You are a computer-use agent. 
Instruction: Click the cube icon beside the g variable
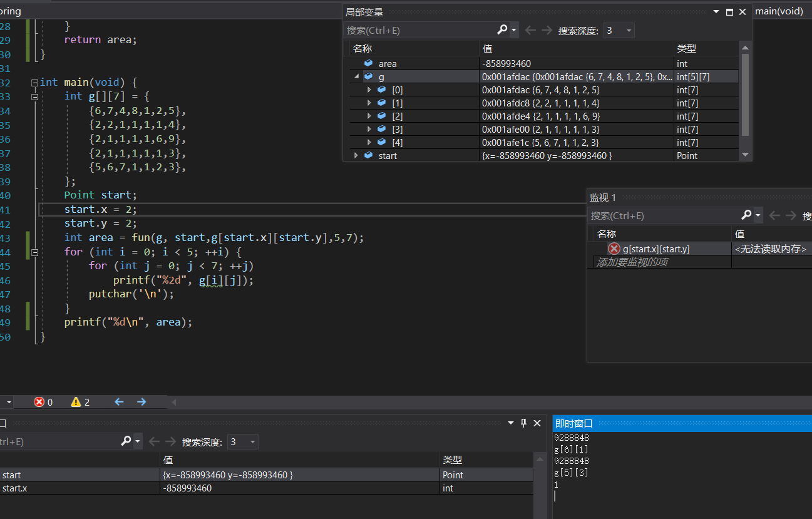tap(368, 76)
